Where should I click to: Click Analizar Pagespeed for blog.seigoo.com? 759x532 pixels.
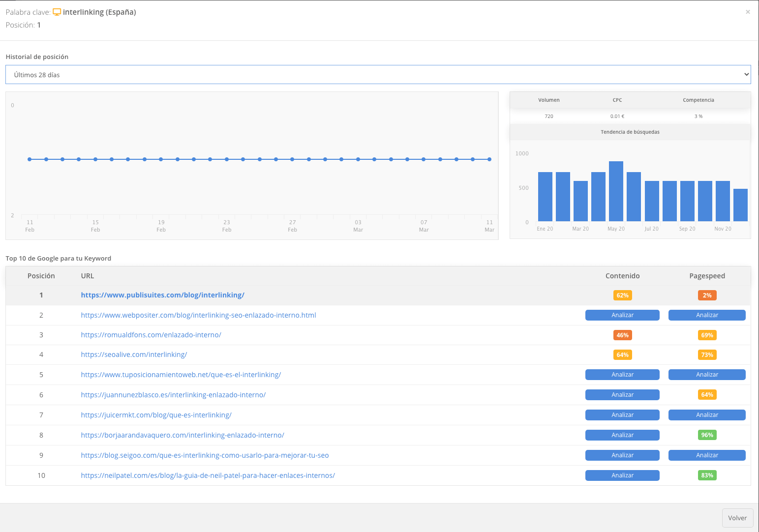707,455
